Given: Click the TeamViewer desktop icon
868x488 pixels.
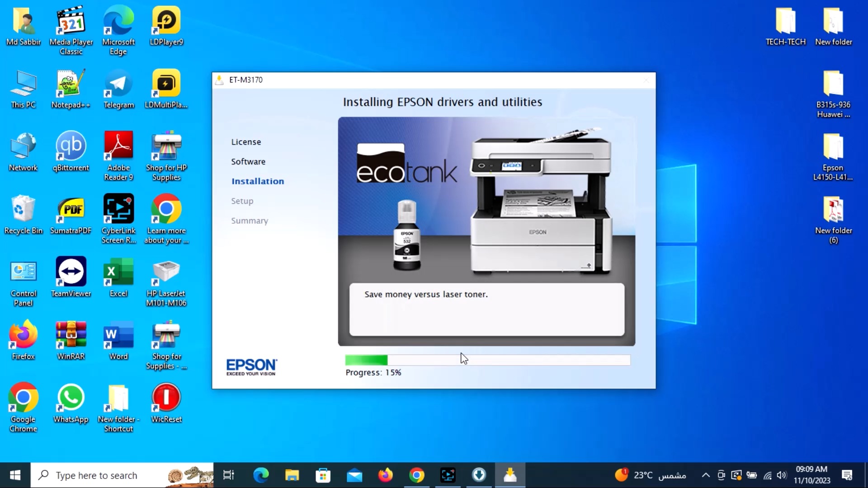Looking at the screenshot, I should coord(71,277).
